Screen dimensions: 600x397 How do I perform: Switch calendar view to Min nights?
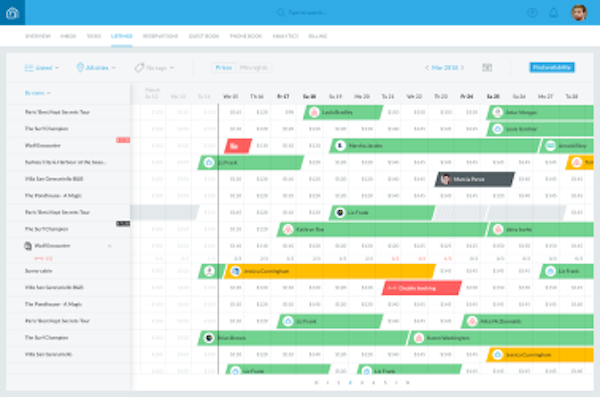point(254,68)
